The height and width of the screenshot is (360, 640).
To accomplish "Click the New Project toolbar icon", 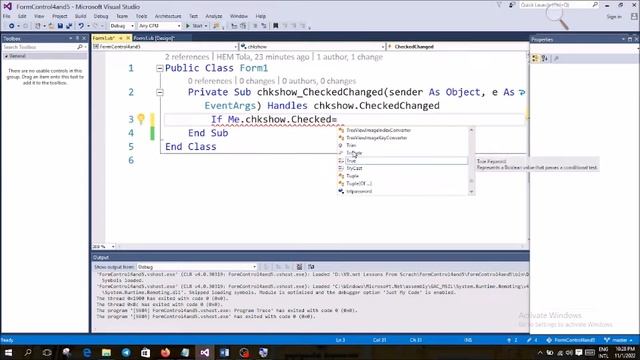I will tap(38, 26).
